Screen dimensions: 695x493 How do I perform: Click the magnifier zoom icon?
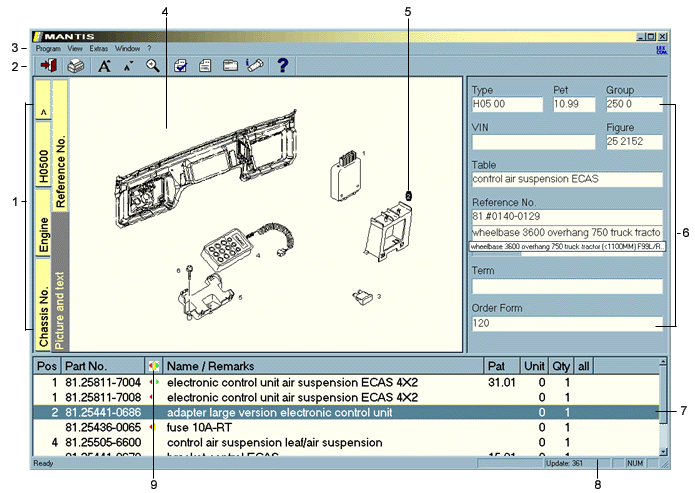153,66
